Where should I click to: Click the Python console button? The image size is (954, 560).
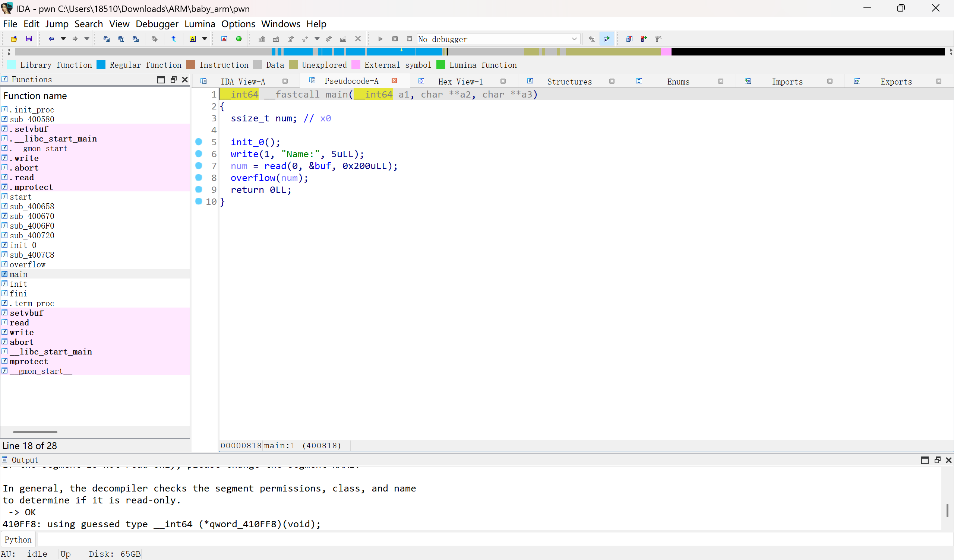click(18, 540)
